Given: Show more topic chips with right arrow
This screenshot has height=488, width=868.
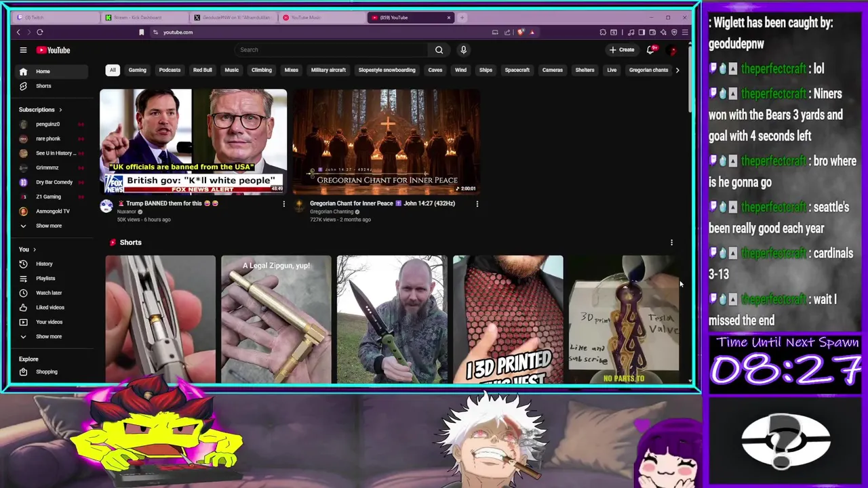Looking at the screenshot, I should (x=677, y=70).
